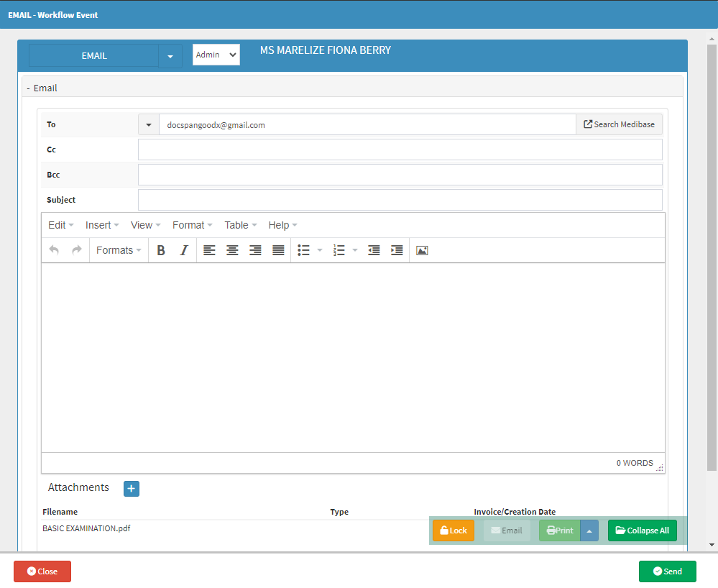
Task: Click the undo arrow icon
Action: tap(54, 250)
